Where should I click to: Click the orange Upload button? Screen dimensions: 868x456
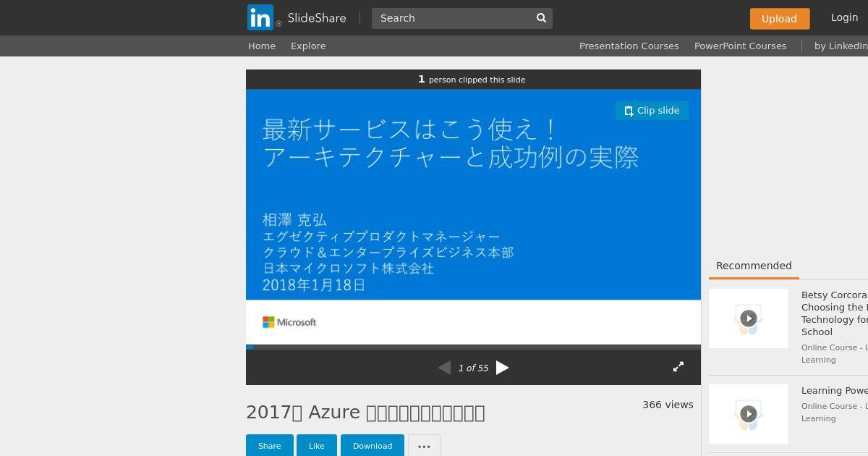tap(779, 19)
